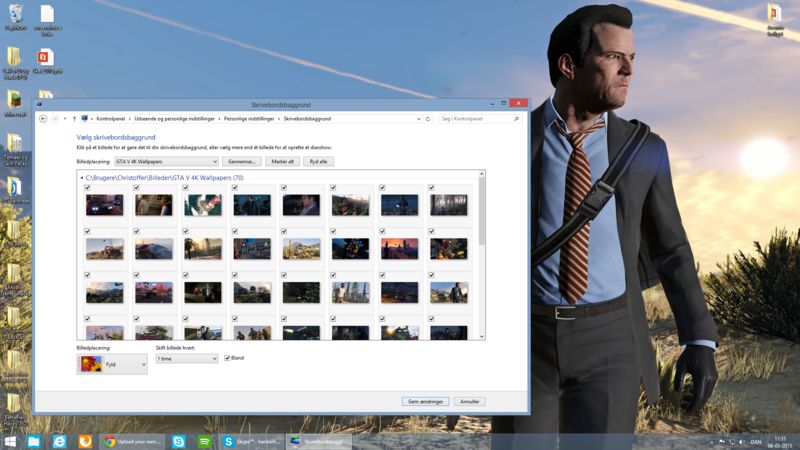Open the address bar history dropdown
800x450 pixels.
tap(418, 119)
